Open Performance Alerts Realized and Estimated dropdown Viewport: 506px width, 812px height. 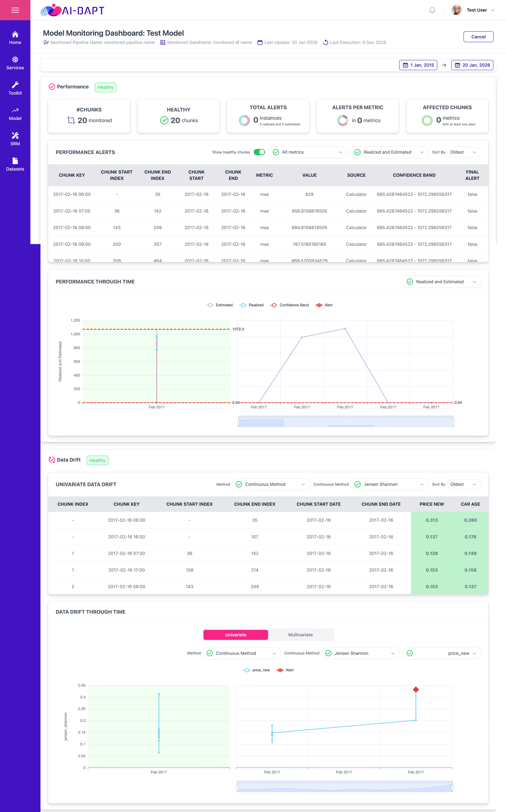click(389, 152)
